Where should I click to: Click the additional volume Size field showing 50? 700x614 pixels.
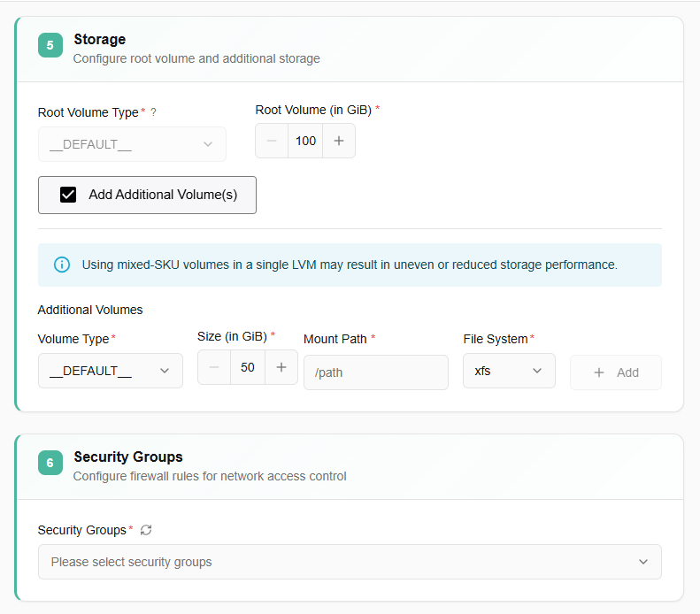(248, 367)
